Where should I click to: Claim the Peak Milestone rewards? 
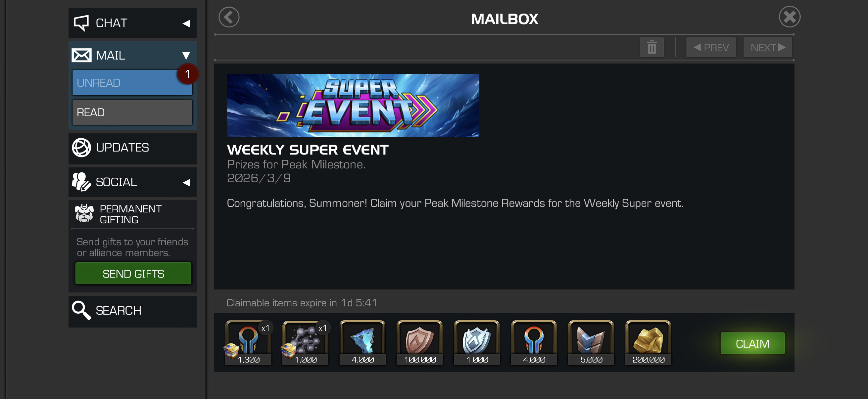click(752, 343)
